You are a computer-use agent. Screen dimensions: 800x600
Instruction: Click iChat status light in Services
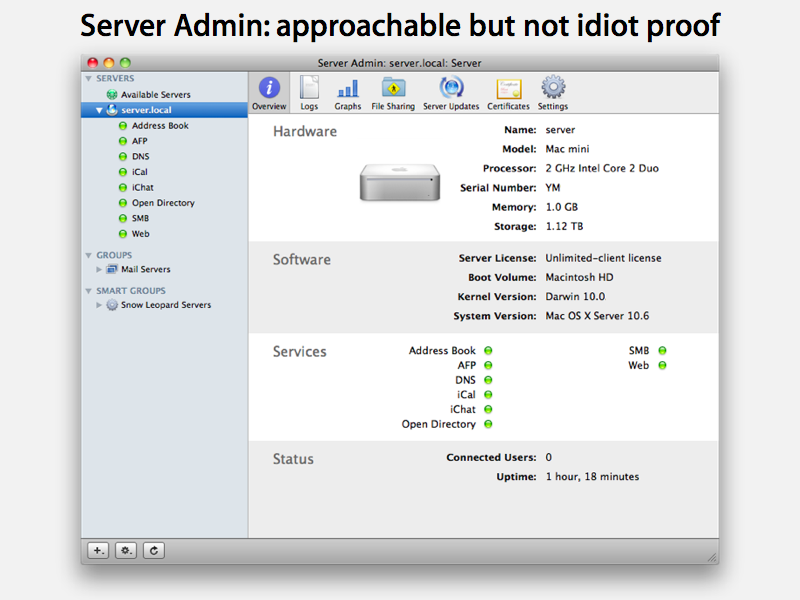point(488,409)
